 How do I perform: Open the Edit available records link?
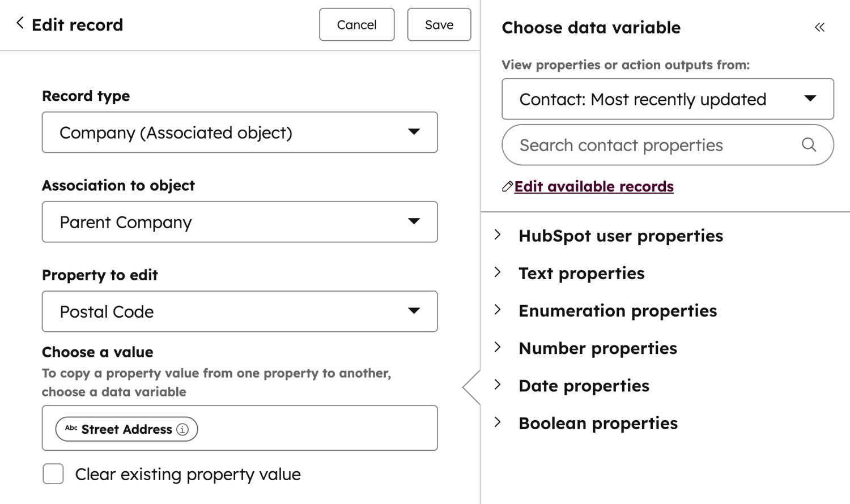coord(594,186)
